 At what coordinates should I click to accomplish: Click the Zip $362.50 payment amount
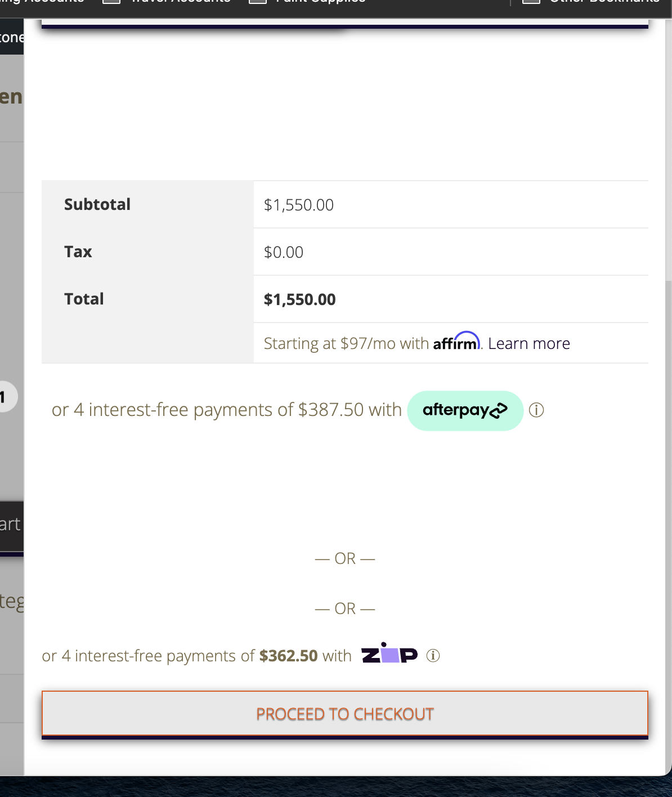288,656
